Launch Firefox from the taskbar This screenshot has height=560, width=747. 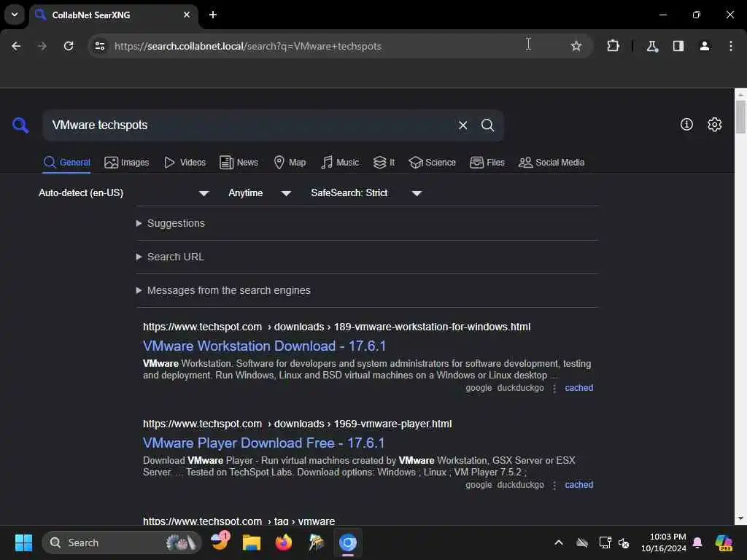(284, 542)
